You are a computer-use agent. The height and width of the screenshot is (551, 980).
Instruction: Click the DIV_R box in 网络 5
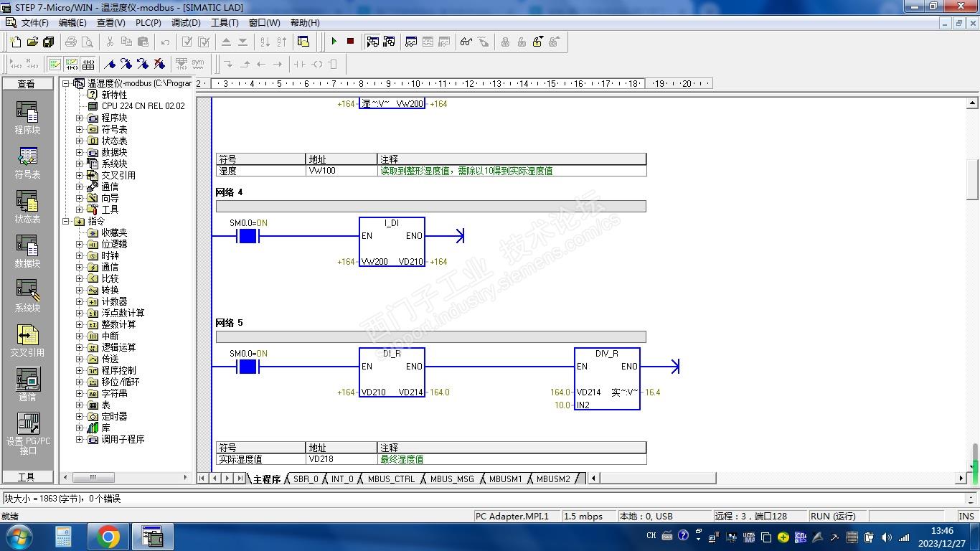(607, 379)
